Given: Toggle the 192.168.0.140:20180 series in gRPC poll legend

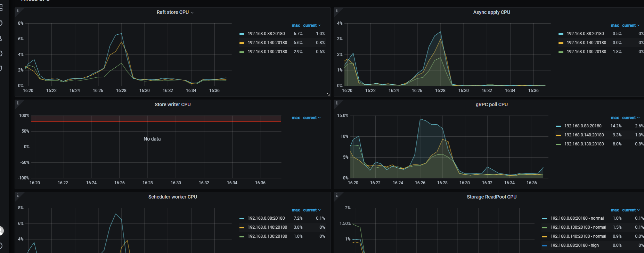Looking at the screenshot, I should (x=584, y=135).
